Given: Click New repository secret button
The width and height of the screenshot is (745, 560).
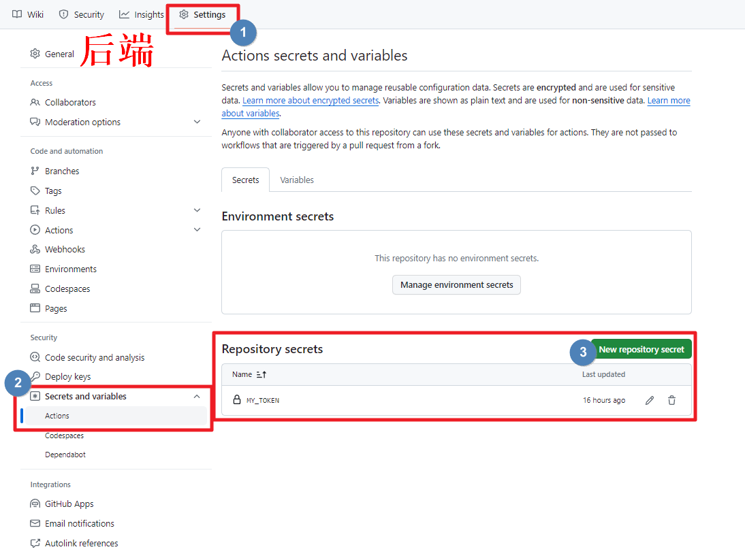Looking at the screenshot, I should [x=641, y=350].
